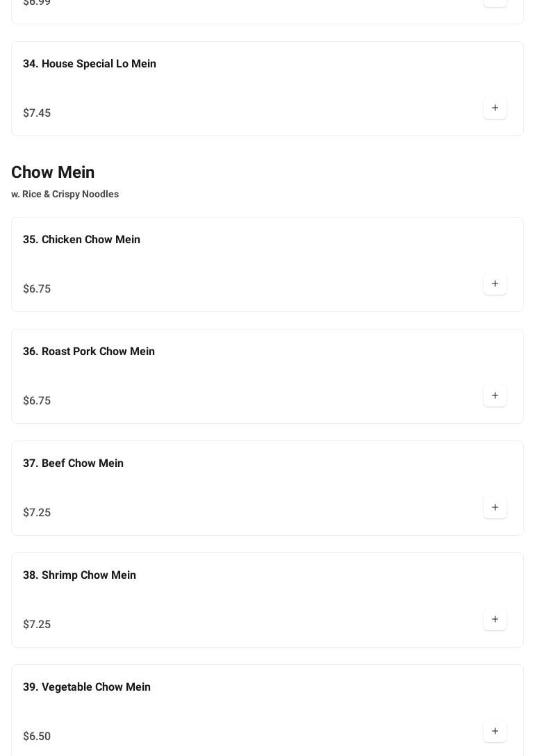Click the $7.25 price of Beef Chow Mein
Image resolution: width=535 pixels, height=756 pixels.
point(37,513)
